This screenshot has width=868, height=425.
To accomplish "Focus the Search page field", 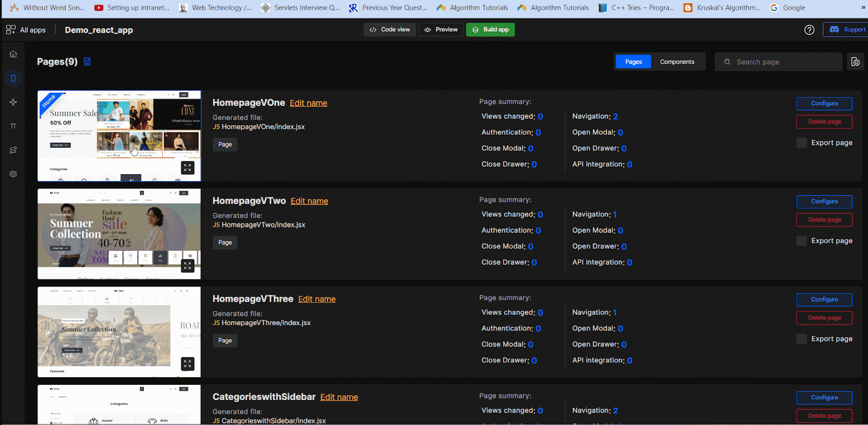I will coord(778,62).
